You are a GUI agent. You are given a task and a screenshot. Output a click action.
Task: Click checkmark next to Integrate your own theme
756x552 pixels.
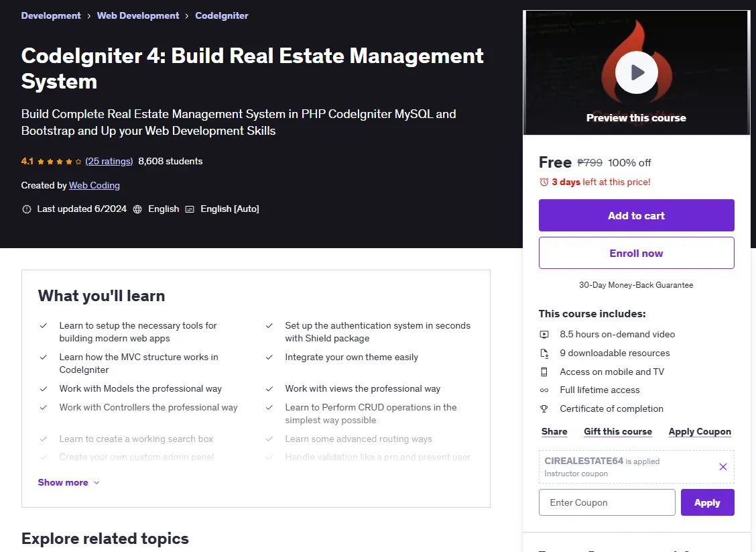coord(269,357)
